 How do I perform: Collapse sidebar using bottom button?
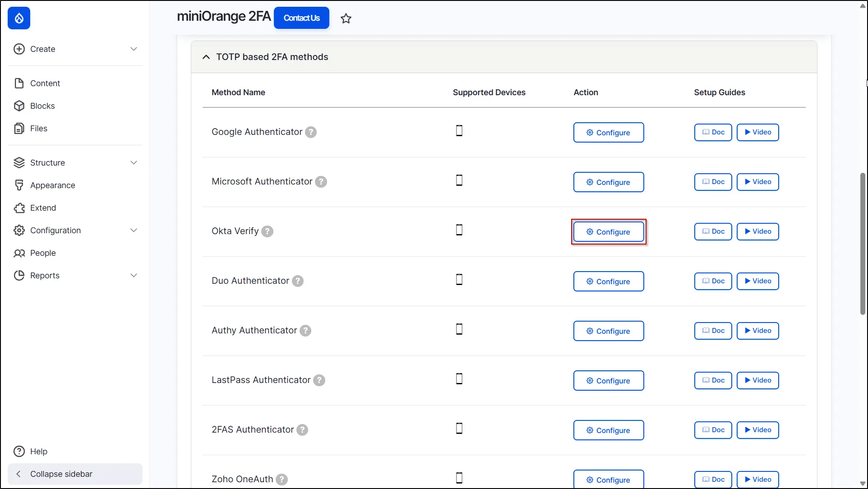75,474
